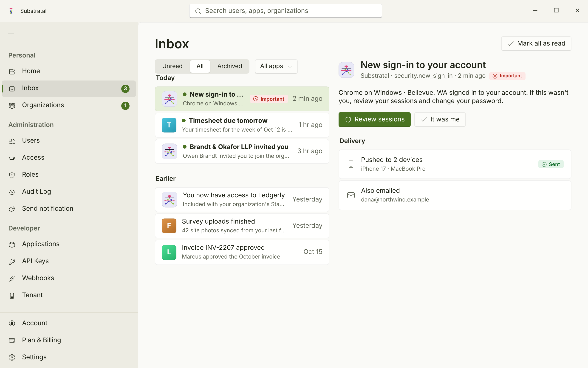Click the L app icon on Invoice notification
The height and width of the screenshot is (368, 588).
pyautogui.click(x=169, y=252)
